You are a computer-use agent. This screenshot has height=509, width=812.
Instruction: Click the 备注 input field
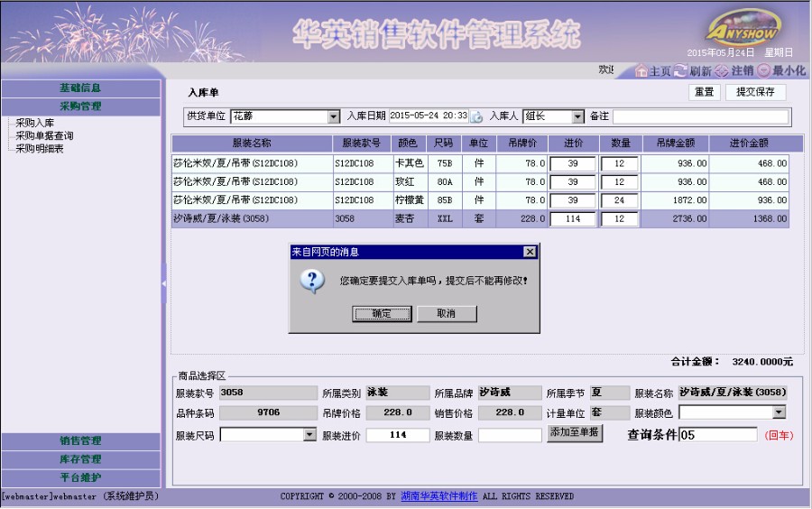click(x=701, y=116)
